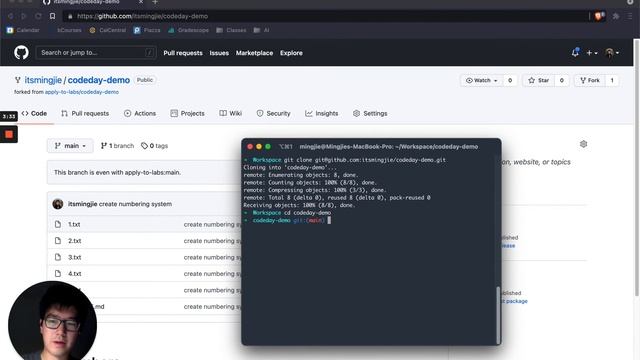Switch to the Actions tab
640x360 pixels.
140,113
